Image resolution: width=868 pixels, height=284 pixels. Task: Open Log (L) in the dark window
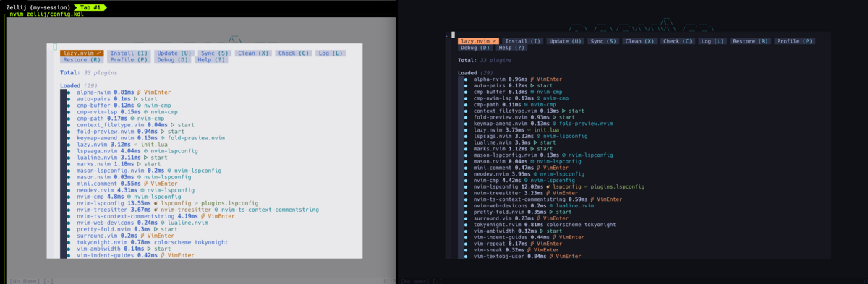(712, 41)
